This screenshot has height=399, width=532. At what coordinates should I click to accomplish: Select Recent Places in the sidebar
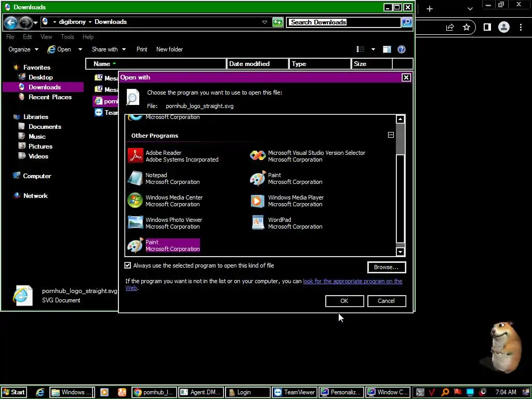point(50,97)
